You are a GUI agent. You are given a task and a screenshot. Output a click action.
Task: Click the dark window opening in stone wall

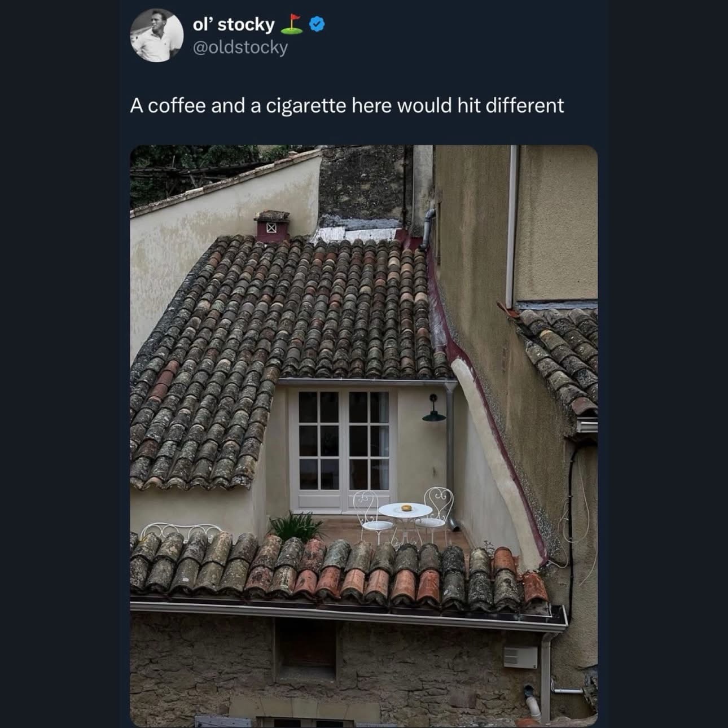305,648
